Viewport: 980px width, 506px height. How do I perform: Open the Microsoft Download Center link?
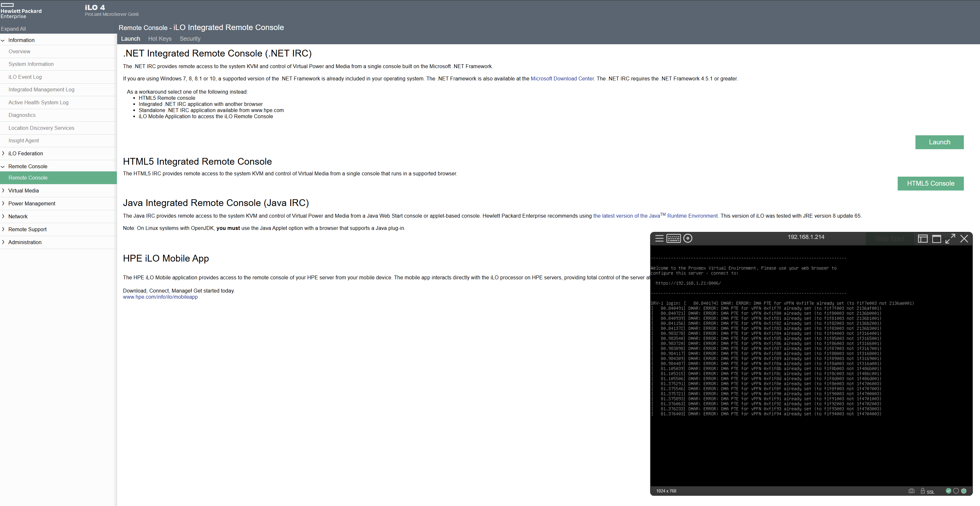(562, 79)
